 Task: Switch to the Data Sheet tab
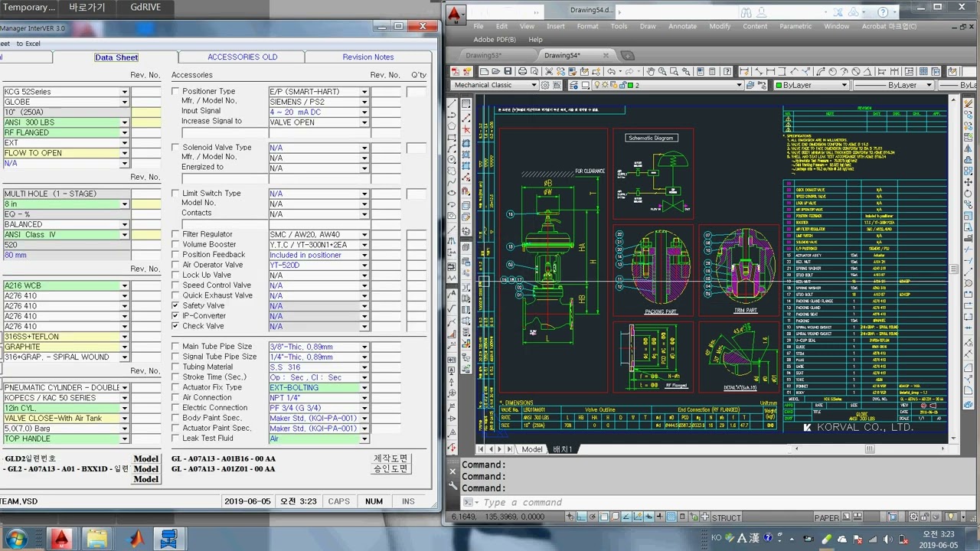coord(116,57)
